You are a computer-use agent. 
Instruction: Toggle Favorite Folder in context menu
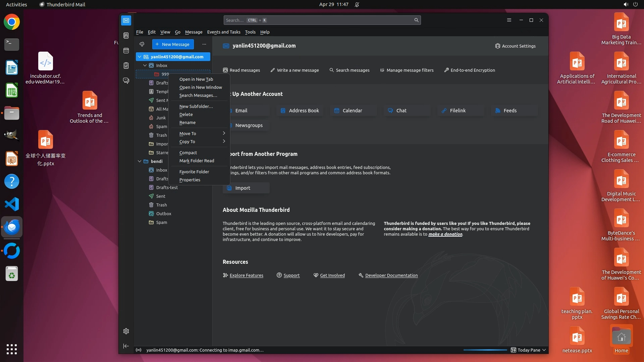click(x=194, y=172)
